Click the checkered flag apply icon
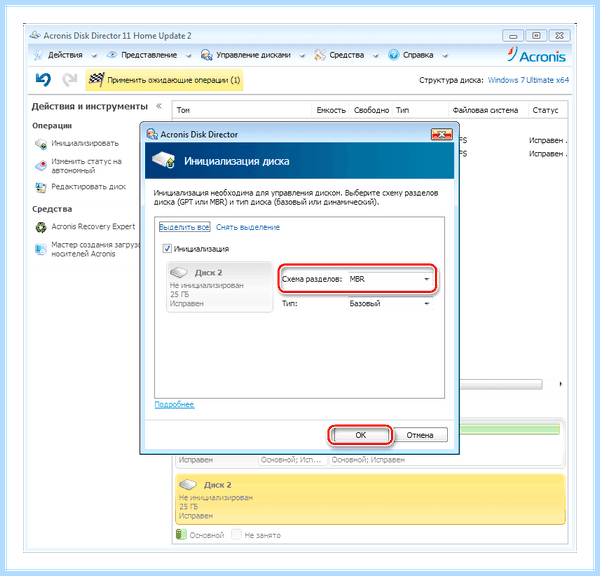 (x=96, y=80)
